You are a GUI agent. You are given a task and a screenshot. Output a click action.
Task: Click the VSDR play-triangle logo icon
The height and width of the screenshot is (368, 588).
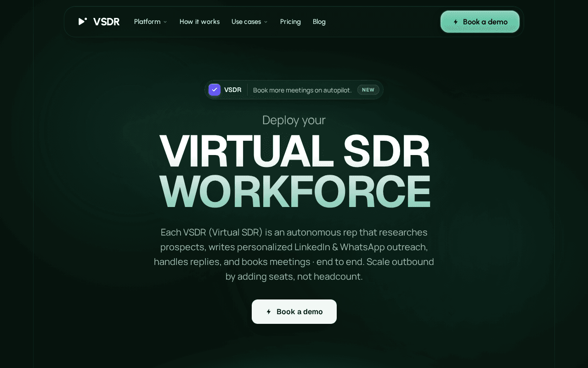click(x=83, y=21)
